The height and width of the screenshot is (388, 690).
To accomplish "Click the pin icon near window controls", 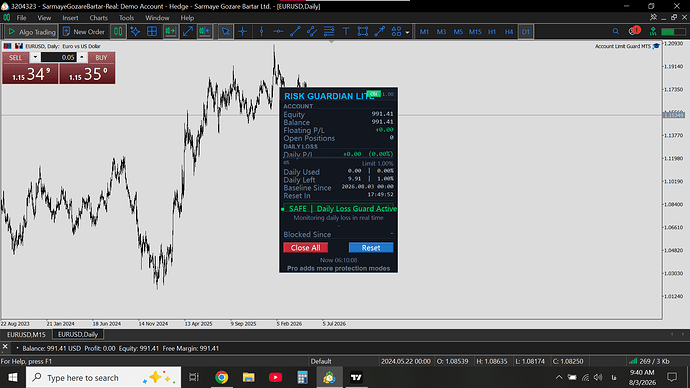I will click(x=653, y=17).
